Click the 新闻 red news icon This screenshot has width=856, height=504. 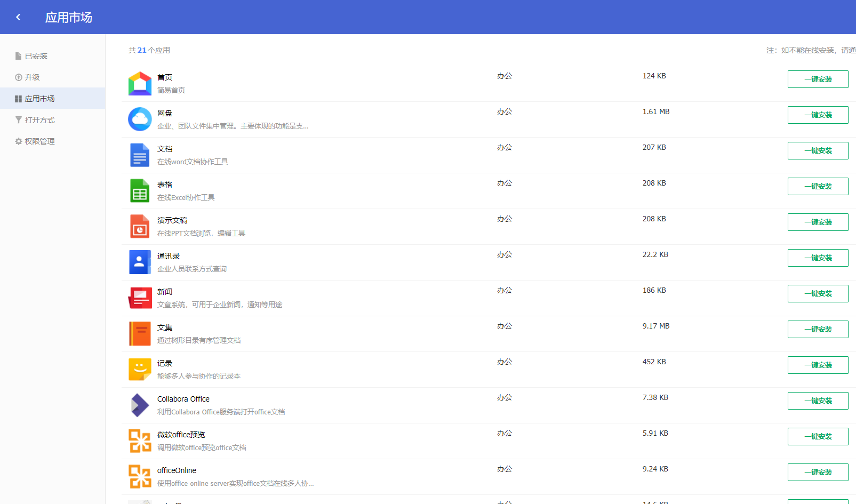pos(140,298)
